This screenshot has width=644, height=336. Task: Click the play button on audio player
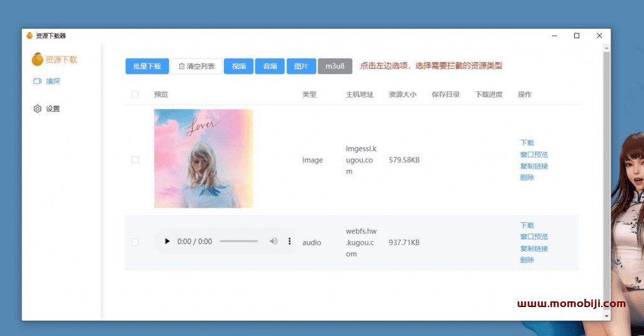point(167,242)
